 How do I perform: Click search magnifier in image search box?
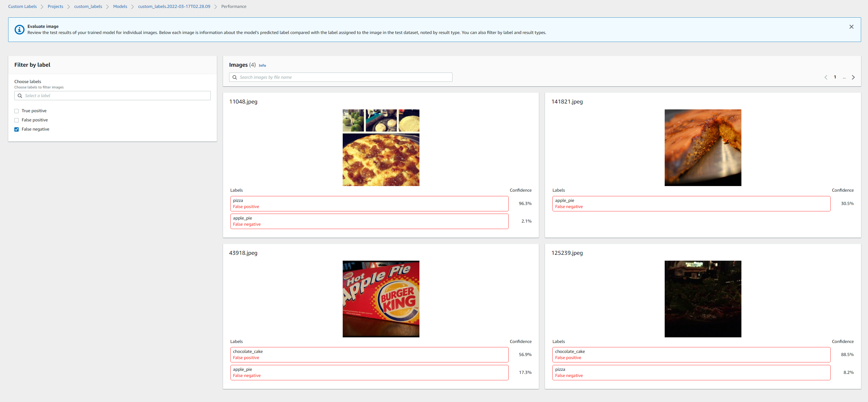point(235,77)
